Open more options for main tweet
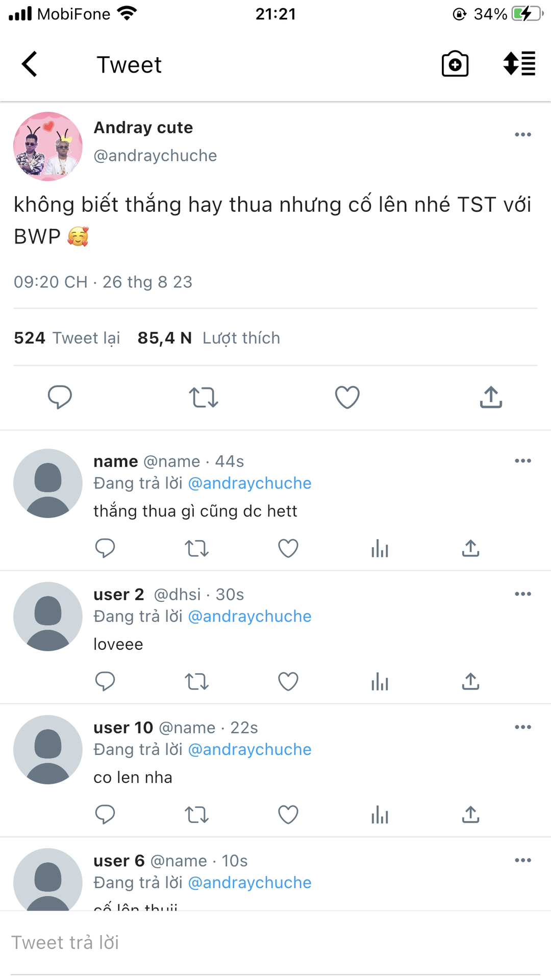Screen dimensions: 551x980 523,135
